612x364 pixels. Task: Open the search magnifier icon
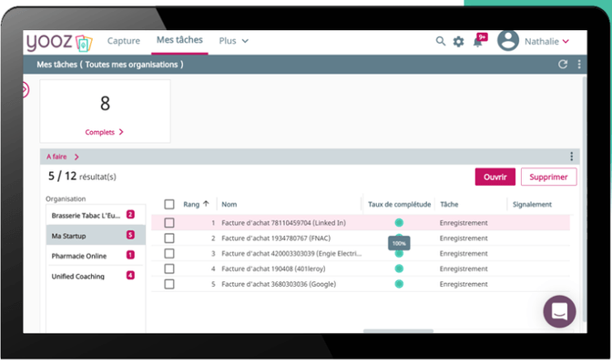pyautogui.click(x=441, y=42)
